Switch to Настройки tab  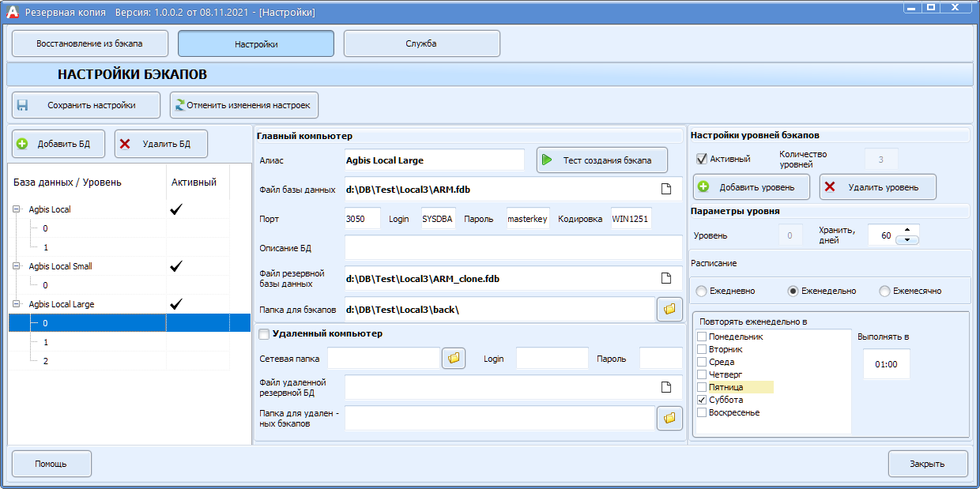pos(256,43)
